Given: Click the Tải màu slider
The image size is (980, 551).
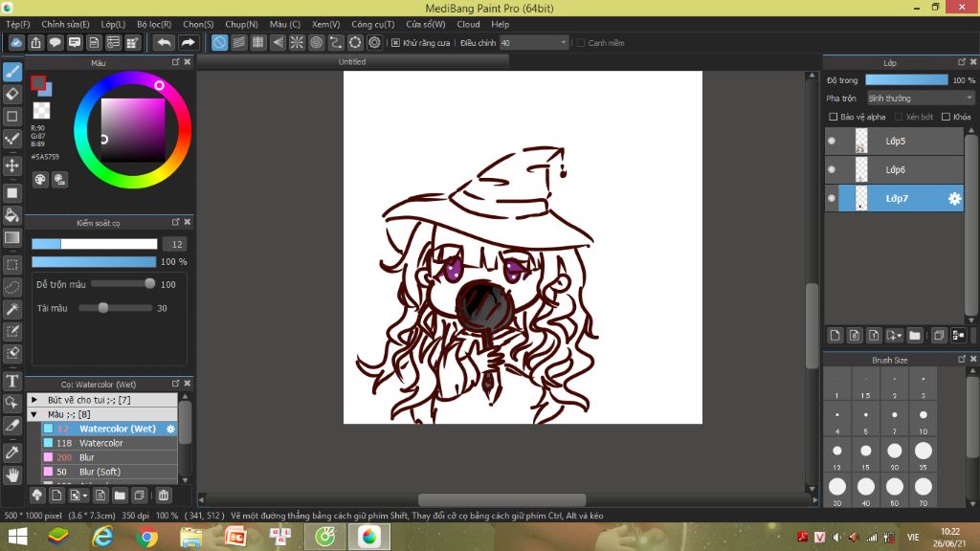Looking at the screenshot, I should click(115, 307).
